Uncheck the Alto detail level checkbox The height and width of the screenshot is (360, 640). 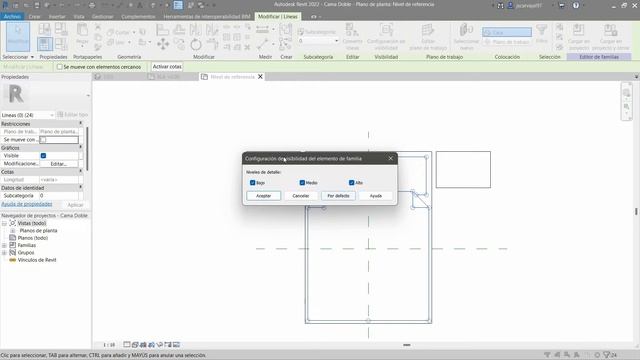coord(351,182)
